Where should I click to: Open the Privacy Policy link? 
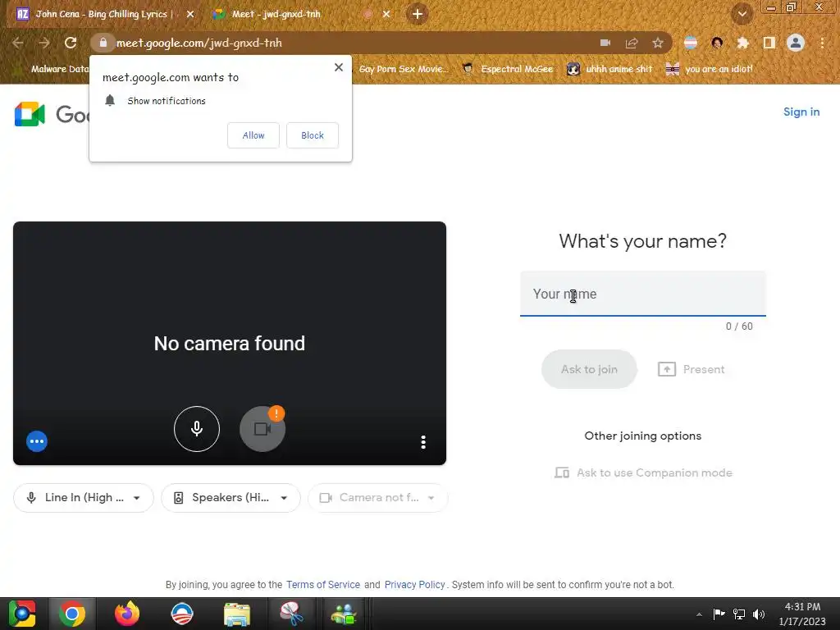coord(414,584)
